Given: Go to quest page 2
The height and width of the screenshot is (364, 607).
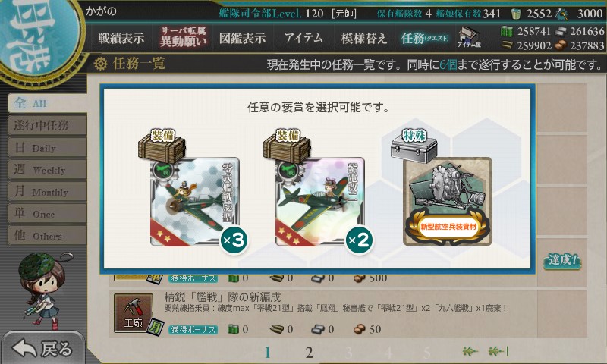Looking at the screenshot, I should pyautogui.click(x=309, y=353).
